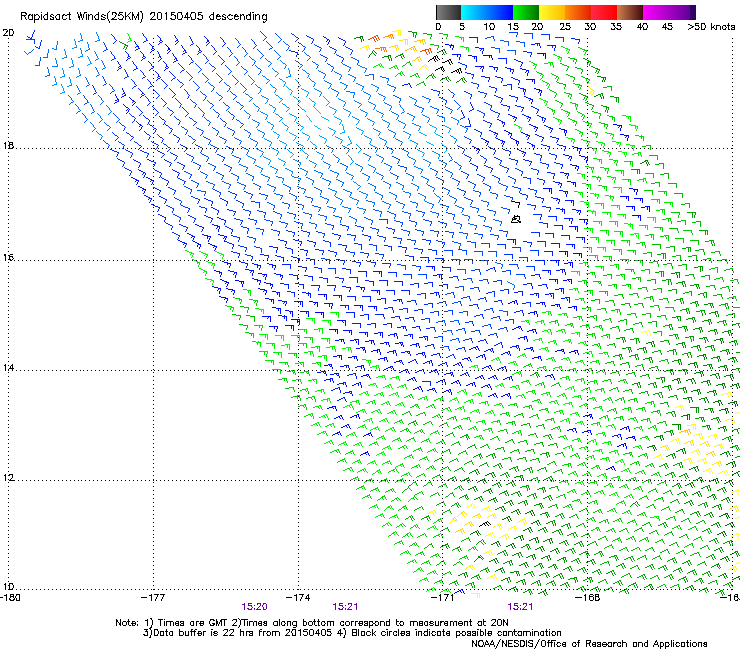The image size is (740, 650).
Task: Click the latitude label 18
Action: coord(8,145)
